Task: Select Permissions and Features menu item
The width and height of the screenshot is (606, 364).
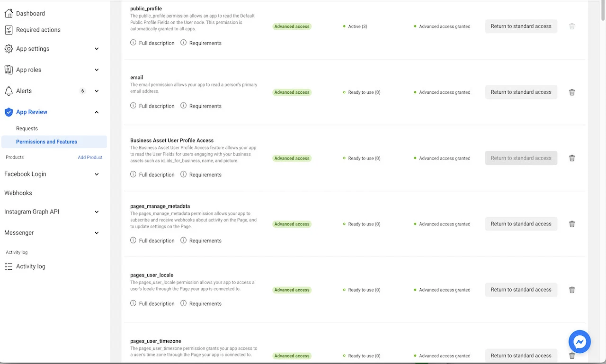Action: pos(46,142)
